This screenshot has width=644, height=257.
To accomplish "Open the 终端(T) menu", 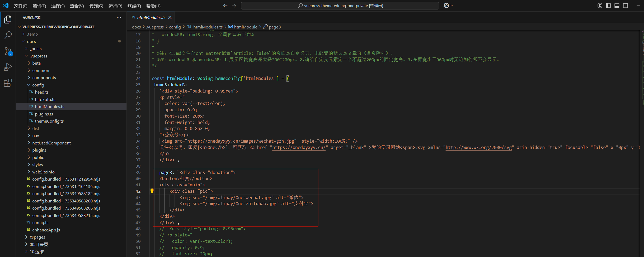I will click(134, 6).
